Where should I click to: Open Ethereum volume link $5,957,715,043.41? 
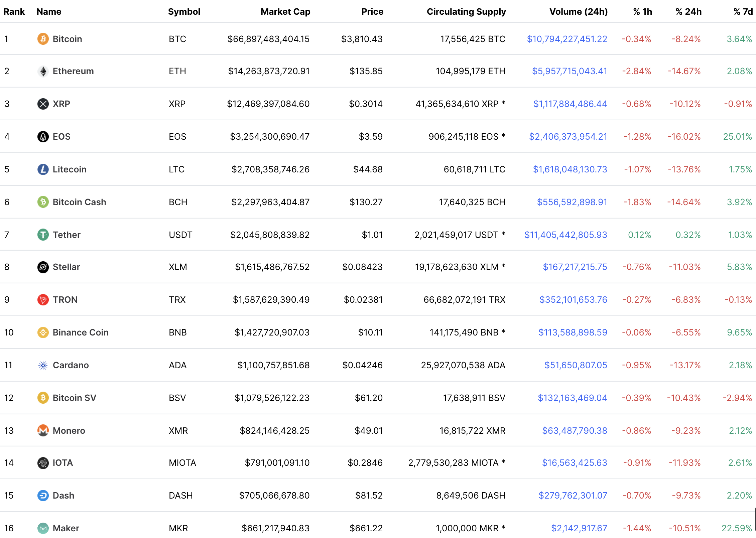click(570, 71)
